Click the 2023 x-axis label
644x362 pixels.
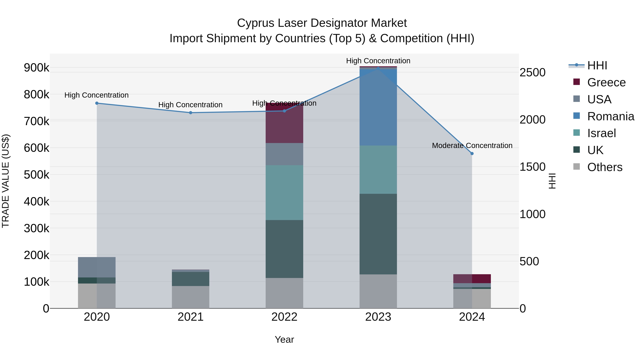point(378,317)
